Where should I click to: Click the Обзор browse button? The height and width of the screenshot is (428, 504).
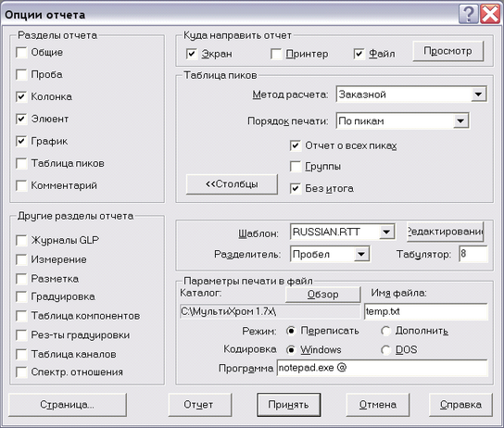(x=322, y=294)
